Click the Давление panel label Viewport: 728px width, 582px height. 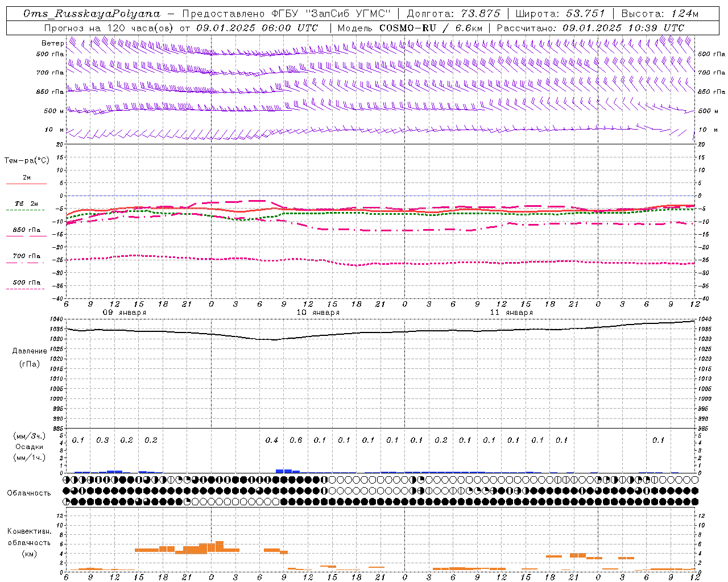(x=30, y=351)
